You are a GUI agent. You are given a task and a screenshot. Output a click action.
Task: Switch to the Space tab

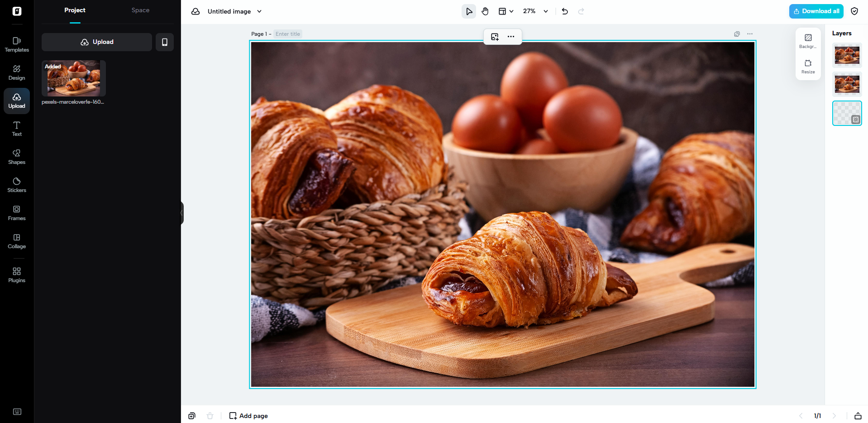[140, 10]
